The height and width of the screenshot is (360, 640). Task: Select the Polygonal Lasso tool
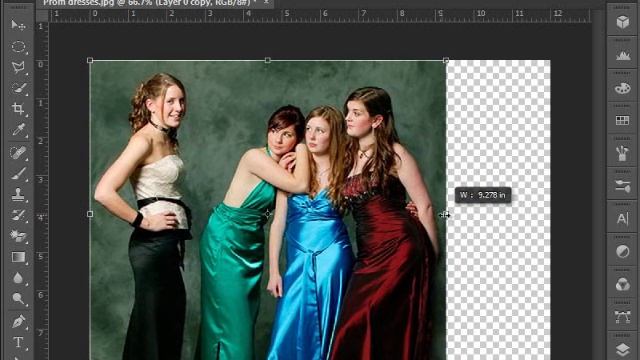(x=18, y=67)
